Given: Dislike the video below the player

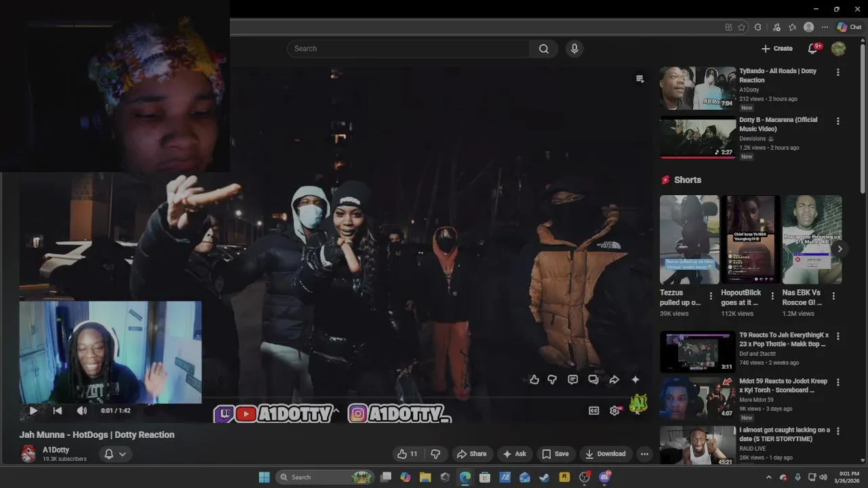Looking at the screenshot, I should tap(436, 454).
